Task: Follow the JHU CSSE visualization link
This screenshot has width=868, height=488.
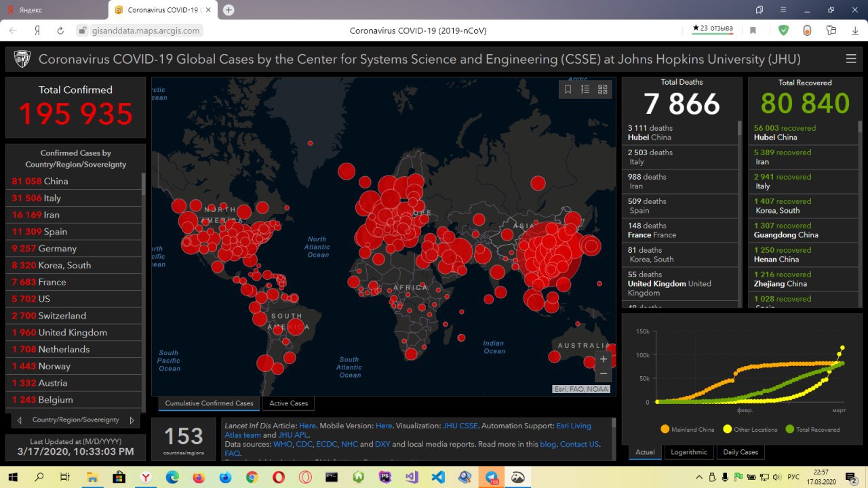Action: point(460,426)
